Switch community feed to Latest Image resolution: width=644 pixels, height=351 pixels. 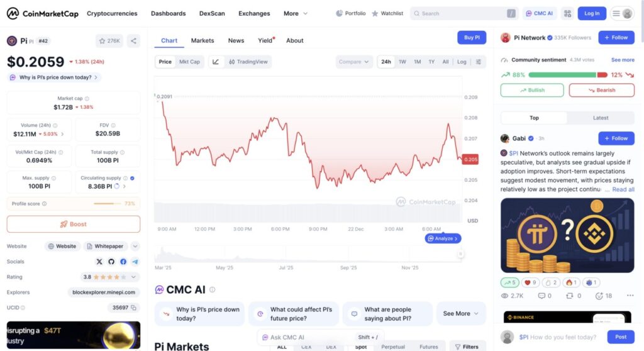pyautogui.click(x=601, y=118)
